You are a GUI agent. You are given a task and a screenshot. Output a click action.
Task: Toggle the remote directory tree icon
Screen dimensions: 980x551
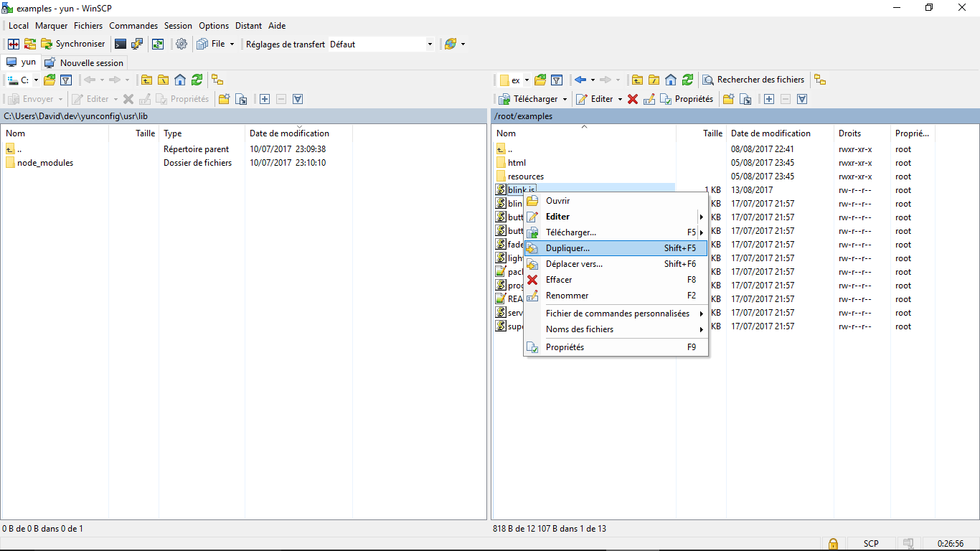(820, 80)
